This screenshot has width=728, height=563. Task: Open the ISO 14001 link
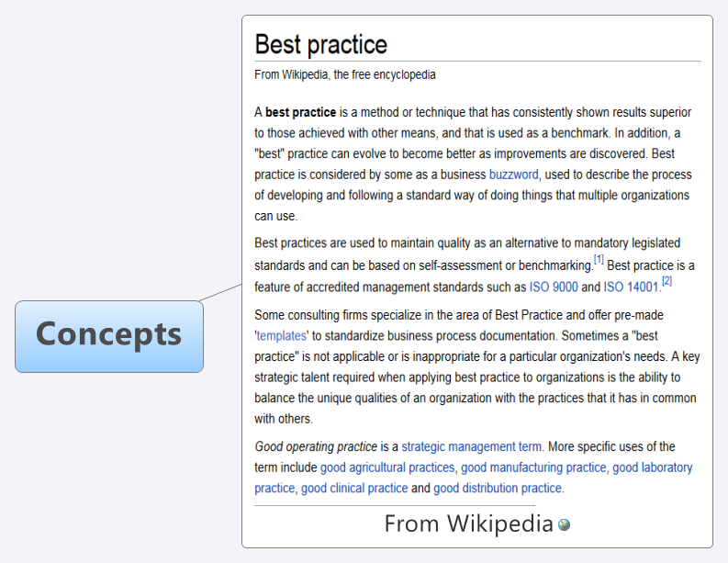631,287
